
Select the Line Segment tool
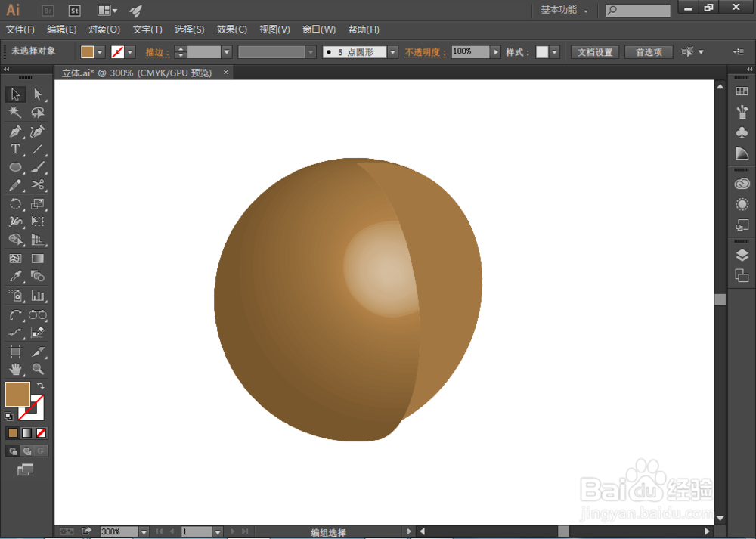(38, 149)
